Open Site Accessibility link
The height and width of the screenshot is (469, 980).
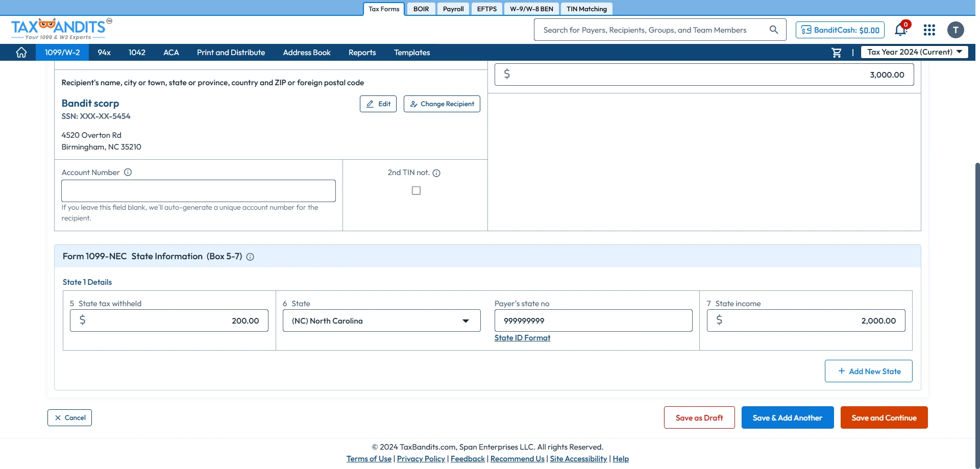[x=578, y=459]
